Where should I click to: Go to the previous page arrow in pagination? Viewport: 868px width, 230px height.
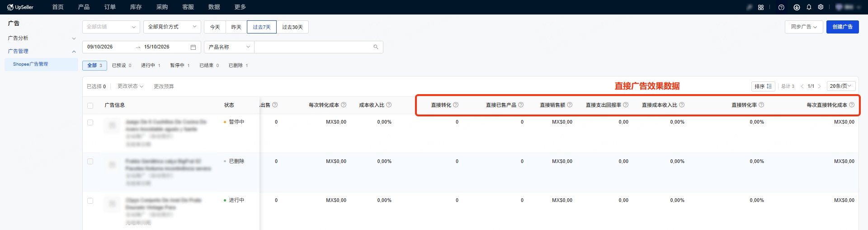tap(802, 86)
